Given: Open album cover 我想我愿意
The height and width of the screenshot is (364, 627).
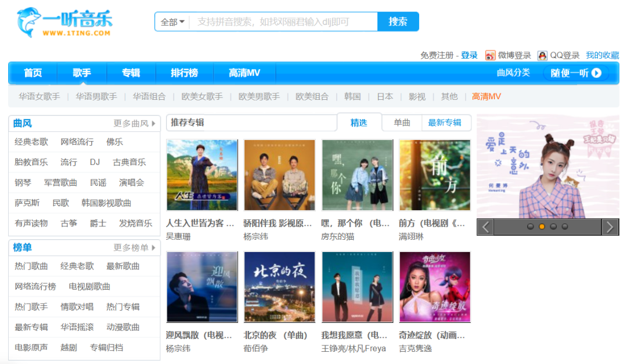Looking at the screenshot, I should click(358, 287).
